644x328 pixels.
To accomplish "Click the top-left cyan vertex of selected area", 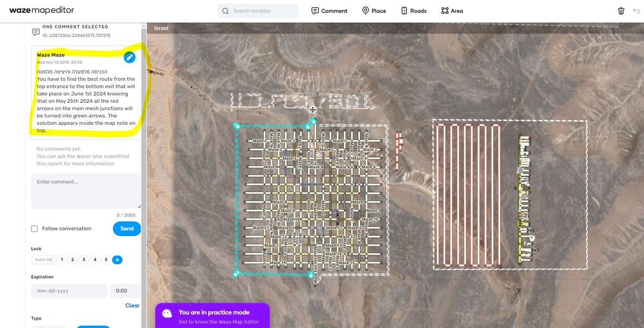I will pyautogui.click(x=237, y=126).
